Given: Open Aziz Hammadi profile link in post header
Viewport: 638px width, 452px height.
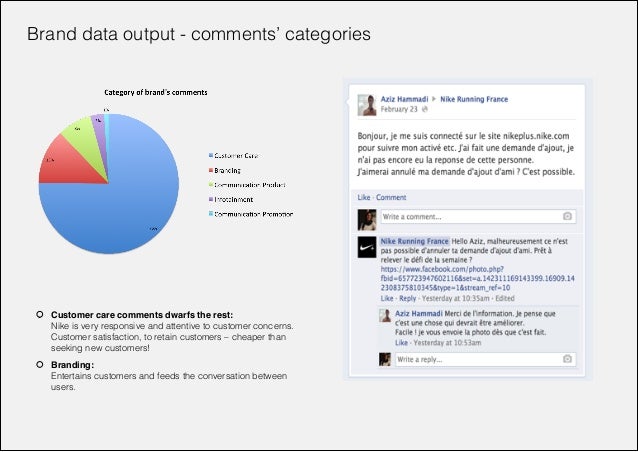Looking at the screenshot, I should tap(404, 99).
